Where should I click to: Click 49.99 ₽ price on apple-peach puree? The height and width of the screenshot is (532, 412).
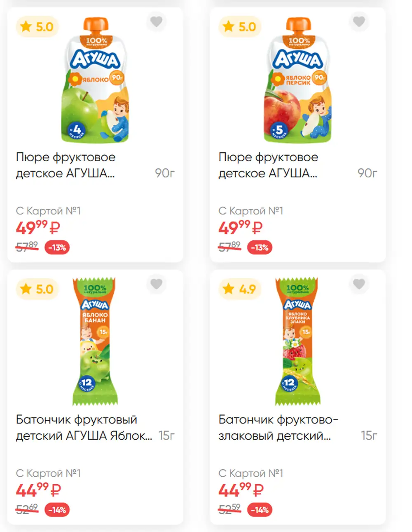pos(241,228)
